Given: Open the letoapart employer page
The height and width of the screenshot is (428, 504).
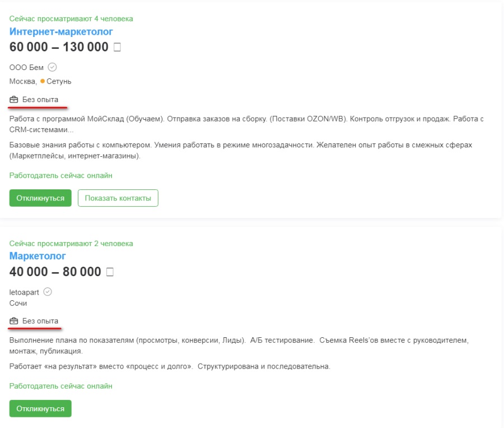Looking at the screenshot, I should [x=25, y=292].
